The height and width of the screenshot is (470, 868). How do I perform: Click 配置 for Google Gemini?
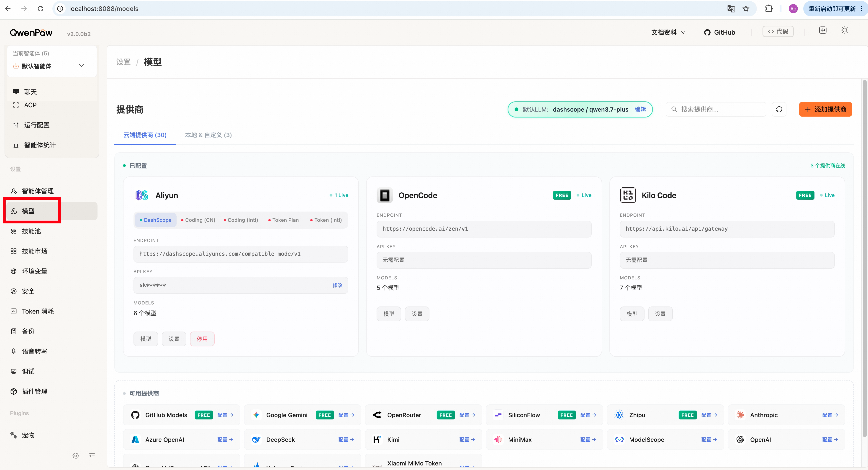[346, 415]
